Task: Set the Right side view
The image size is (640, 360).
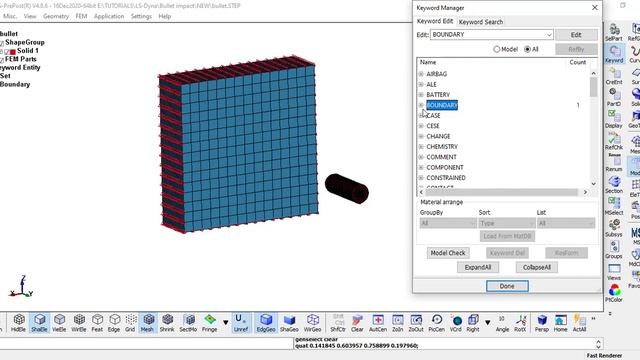Action: (473, 322)
